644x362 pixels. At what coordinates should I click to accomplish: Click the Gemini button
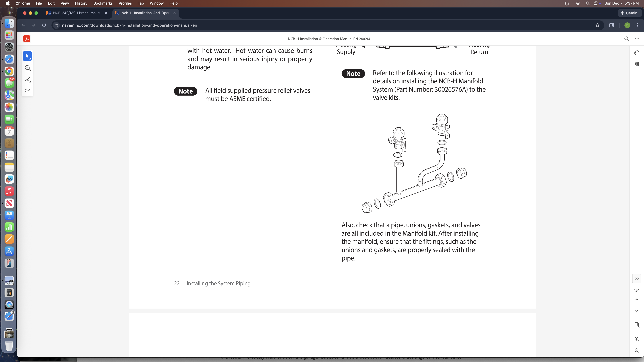629,13
